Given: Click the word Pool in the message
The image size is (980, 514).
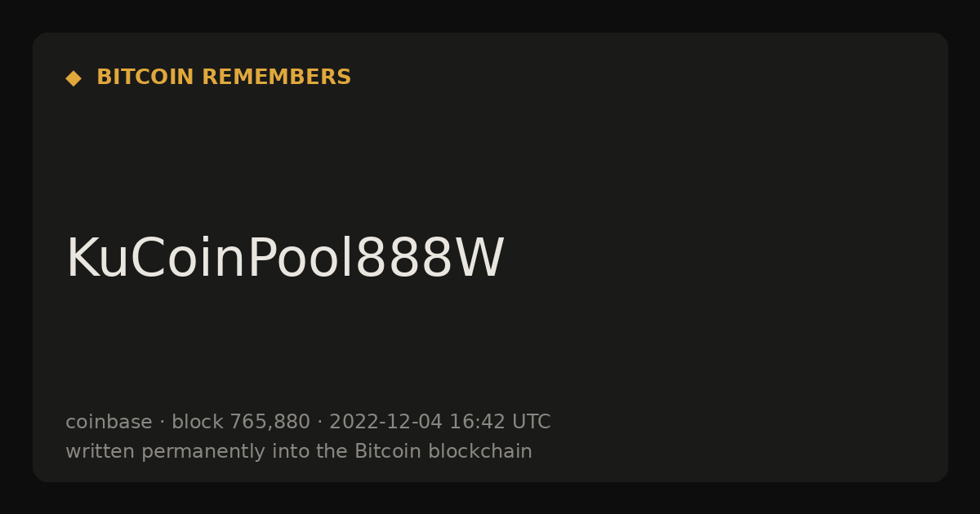Looking at the screenshot, I should (301, 259).
